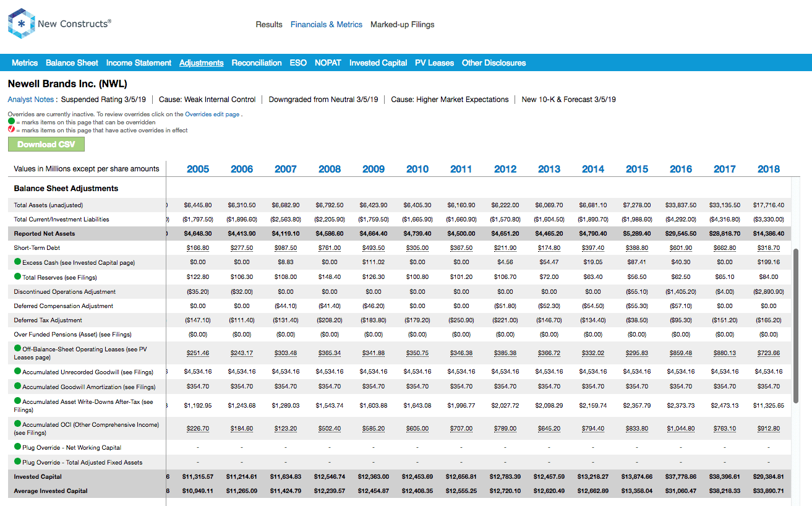This screenshot has height=506, width=812.
Task: Click green dot beside Plug Override Net Working Capital
Action: coord(18,447)
